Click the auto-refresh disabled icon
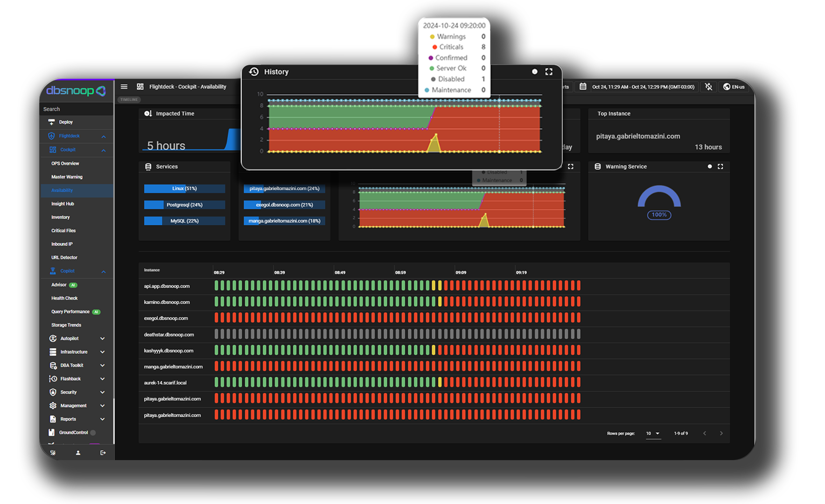Viewport: 825px width, 504px height. (708, 87)
